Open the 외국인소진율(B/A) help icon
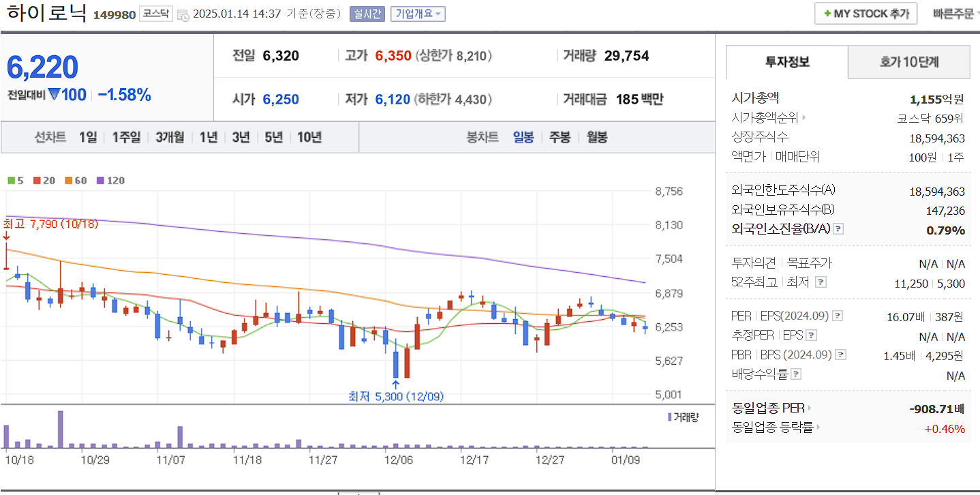This screenshot has width=980, height=495. point(838,228)
